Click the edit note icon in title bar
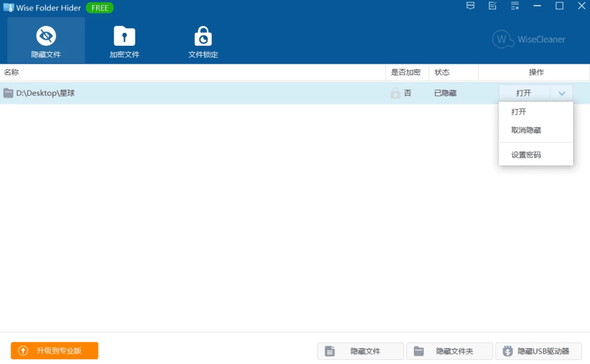 coord(493,6)
